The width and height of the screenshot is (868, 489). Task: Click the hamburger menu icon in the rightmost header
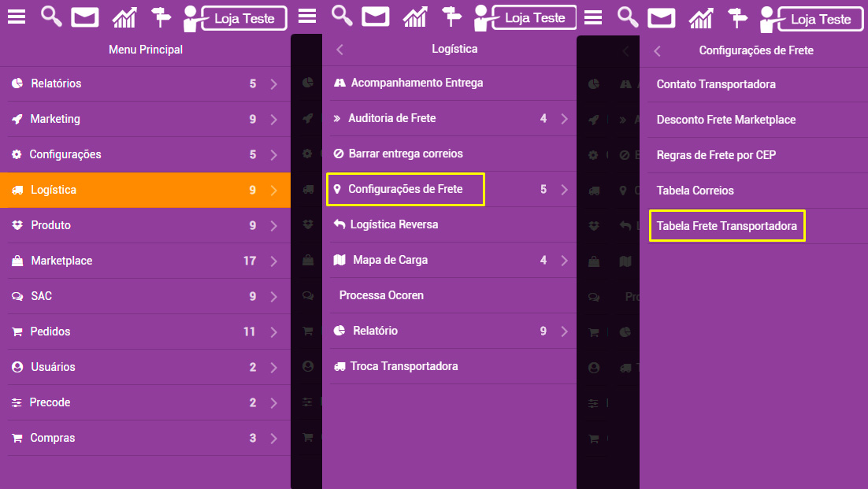[593, 18]
